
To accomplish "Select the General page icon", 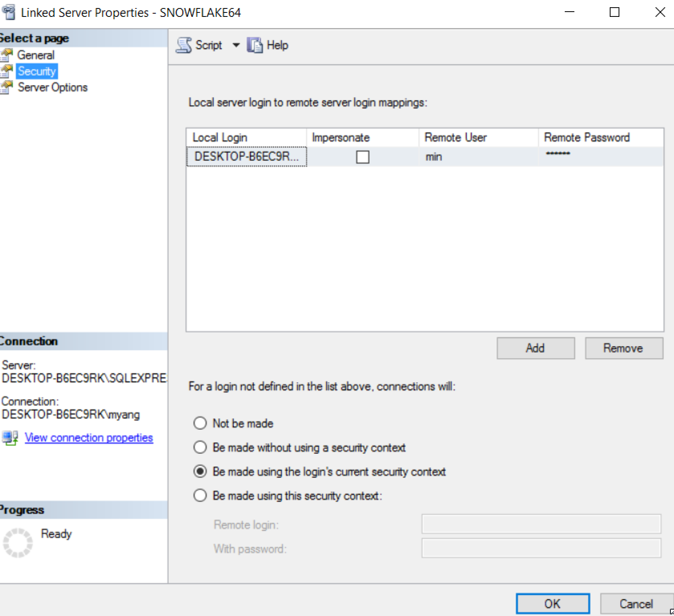I will click(x=6, y=55).
